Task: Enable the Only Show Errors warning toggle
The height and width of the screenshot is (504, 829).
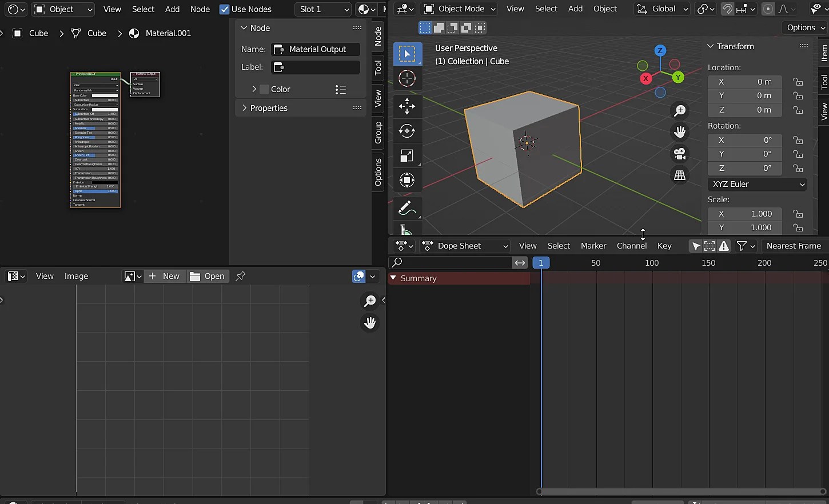Action: [724, 246]
